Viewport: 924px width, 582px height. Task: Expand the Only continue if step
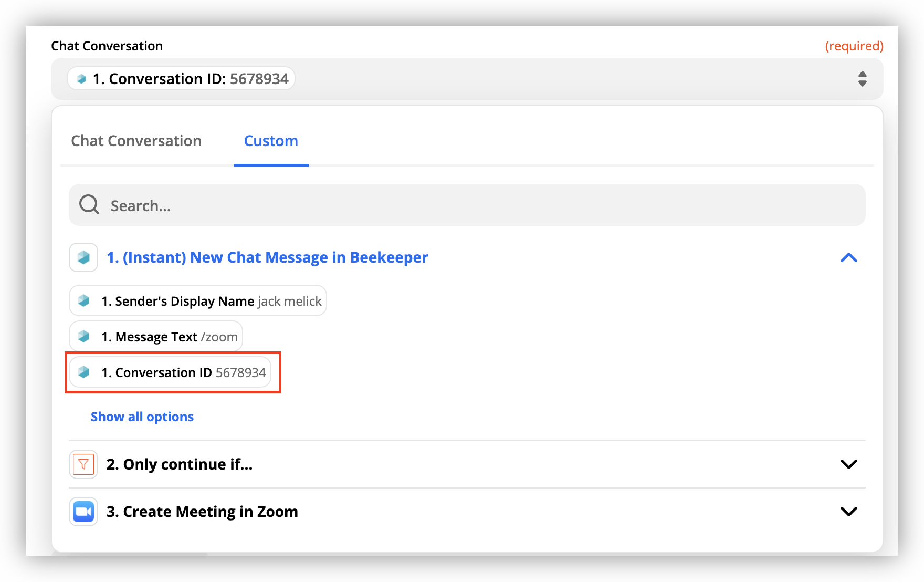(x=848, y=464)
